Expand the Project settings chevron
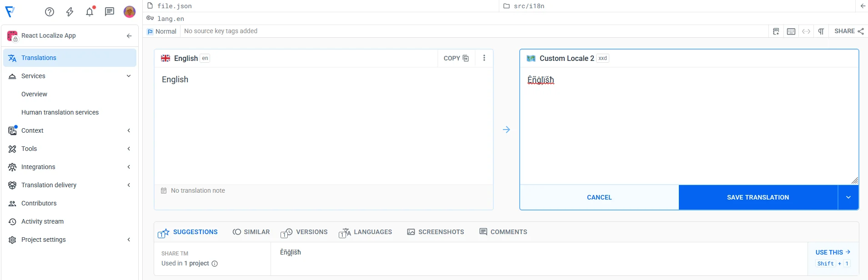 click(x=129, y=240)
